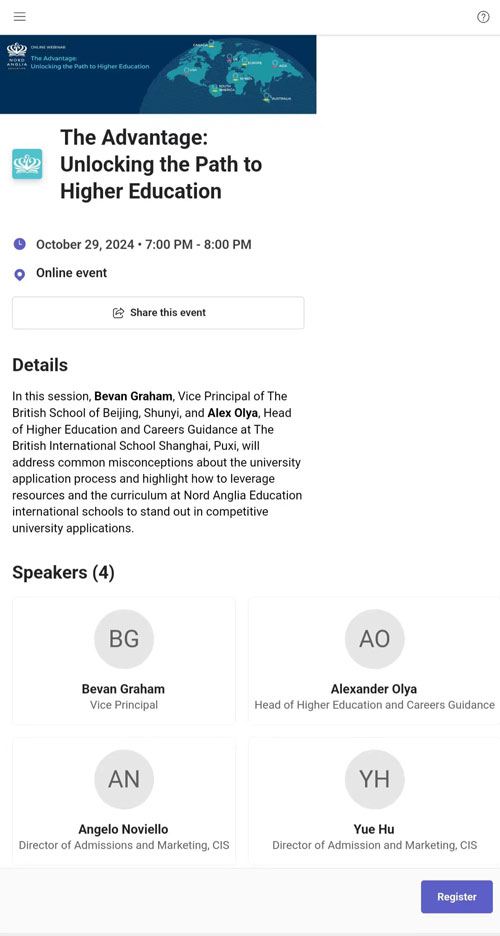Screen dimensions: 500x936
Task: Open the webinar banner image
Action: (158, 74)
